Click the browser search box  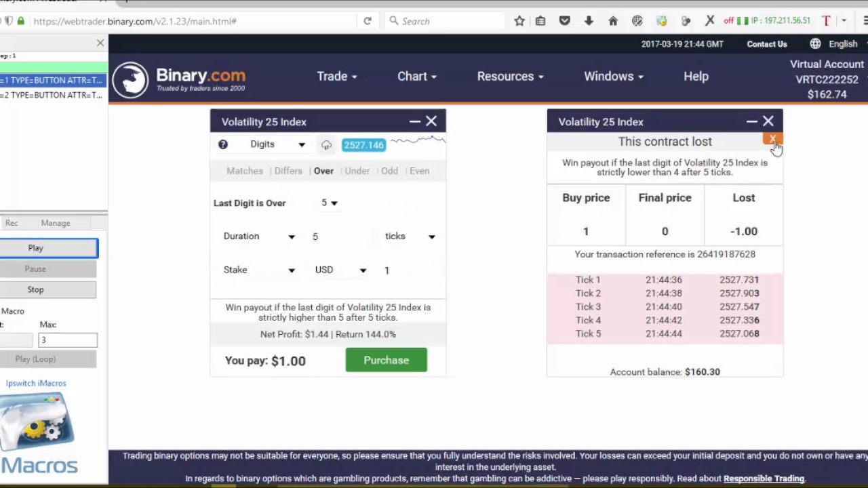coord(445,21)
